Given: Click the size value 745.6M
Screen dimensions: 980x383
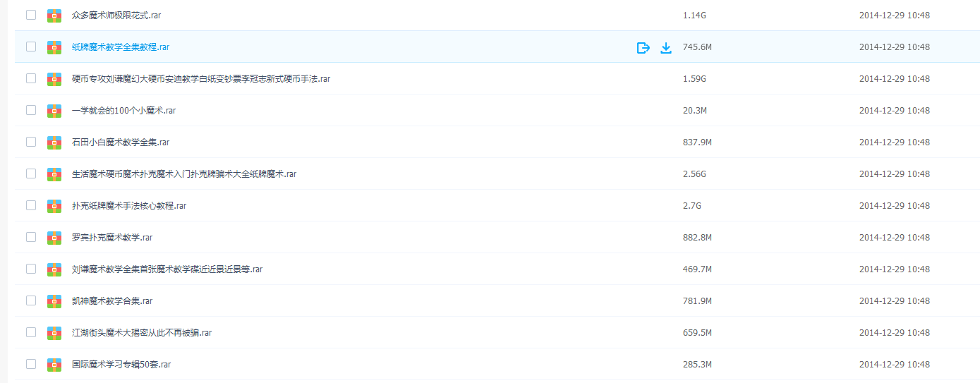Looking at the screenshot, I should [697, 47].
